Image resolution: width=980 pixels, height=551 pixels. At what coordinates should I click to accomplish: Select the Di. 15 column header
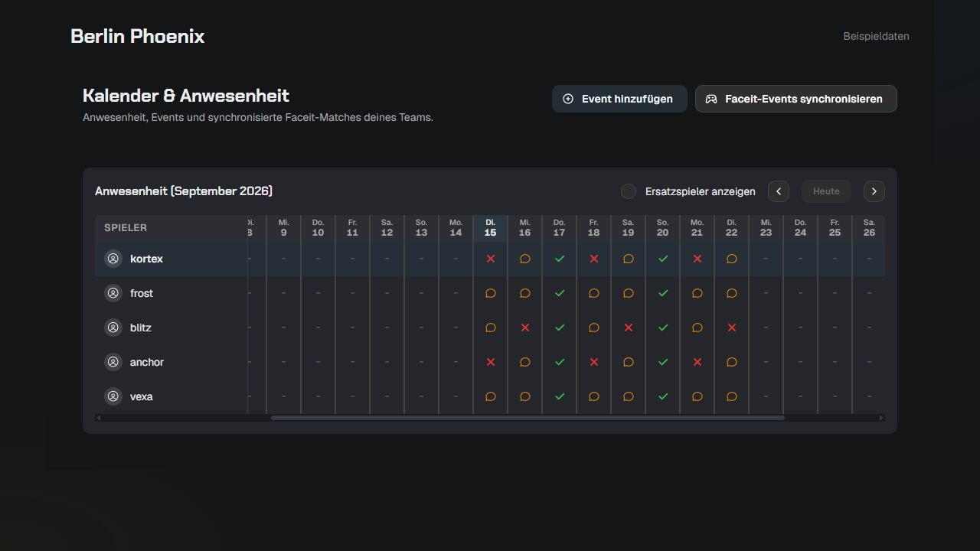click(490, 228)
